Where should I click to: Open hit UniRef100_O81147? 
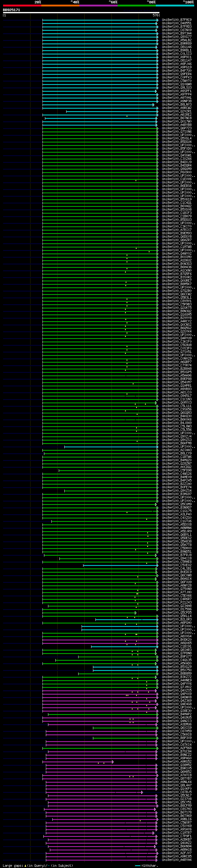pyautogui.click(x=176, y=61)
